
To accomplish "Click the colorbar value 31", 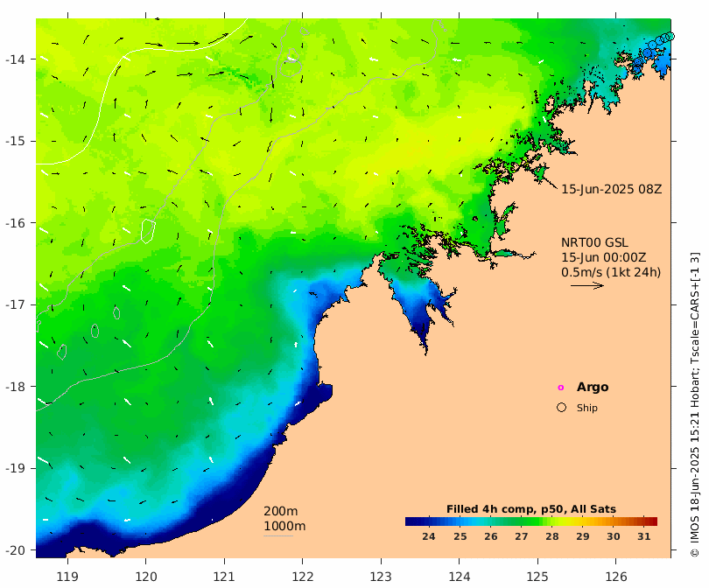I will (644, 536).
